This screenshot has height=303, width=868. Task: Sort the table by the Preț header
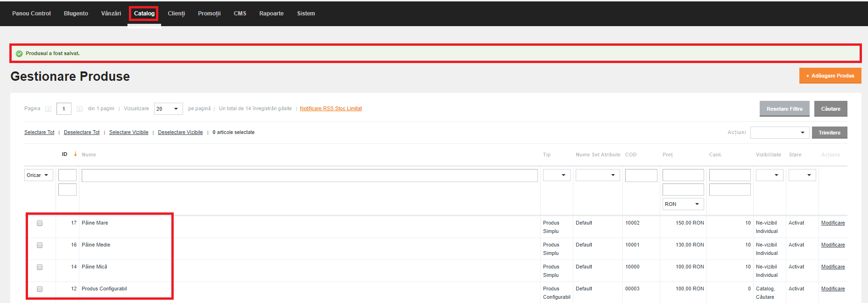tap(668, 155)
